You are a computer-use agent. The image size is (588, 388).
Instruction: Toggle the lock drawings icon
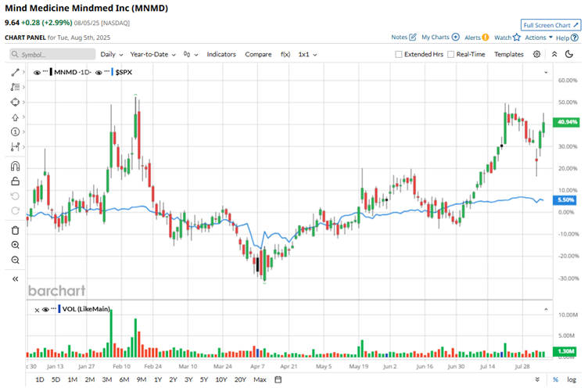15,181
